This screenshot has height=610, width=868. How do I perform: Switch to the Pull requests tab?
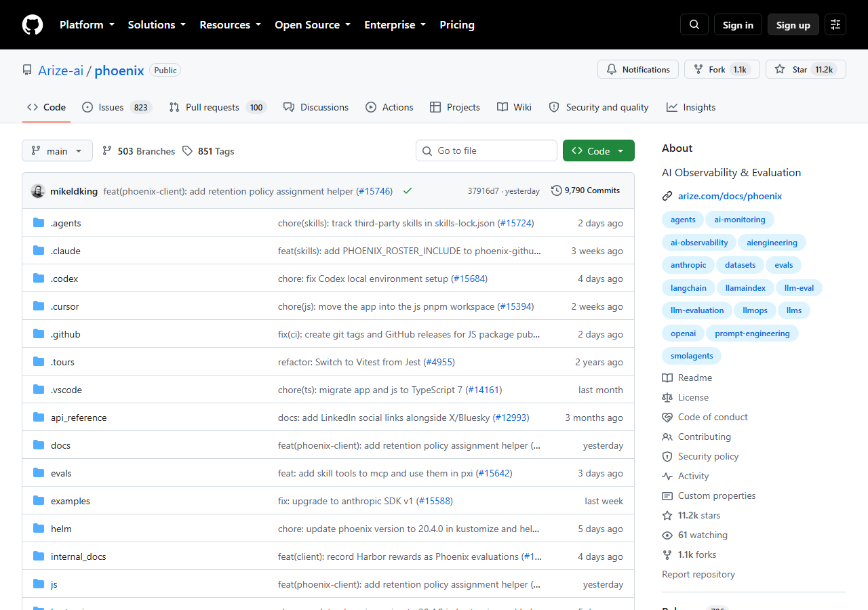pyautogui.click(x=218, y=107)
